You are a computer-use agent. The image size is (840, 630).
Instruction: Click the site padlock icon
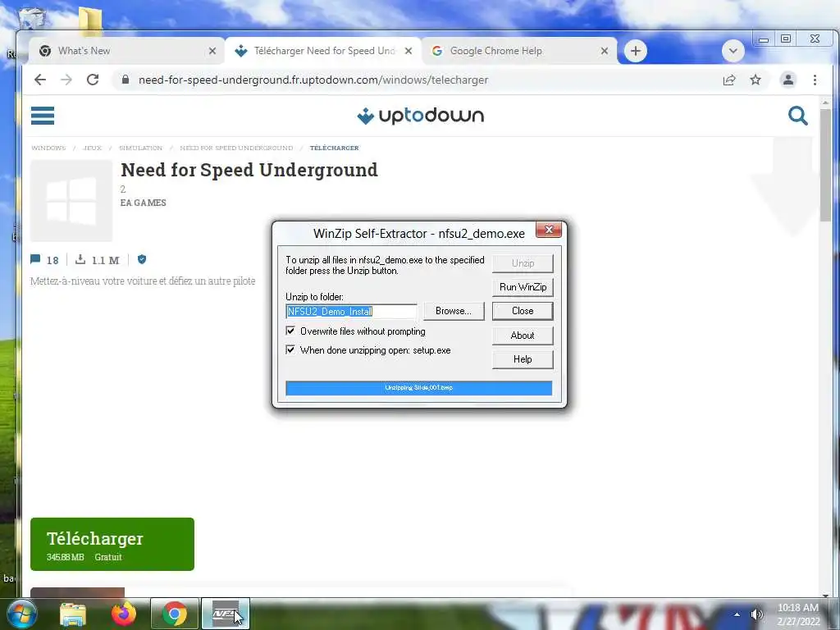(126, 80)
